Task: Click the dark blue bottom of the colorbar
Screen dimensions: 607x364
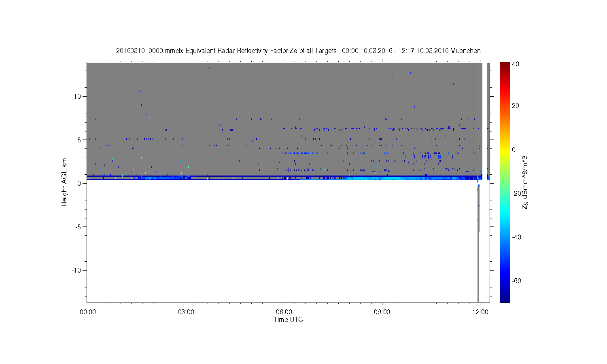Action: (505, 298)
